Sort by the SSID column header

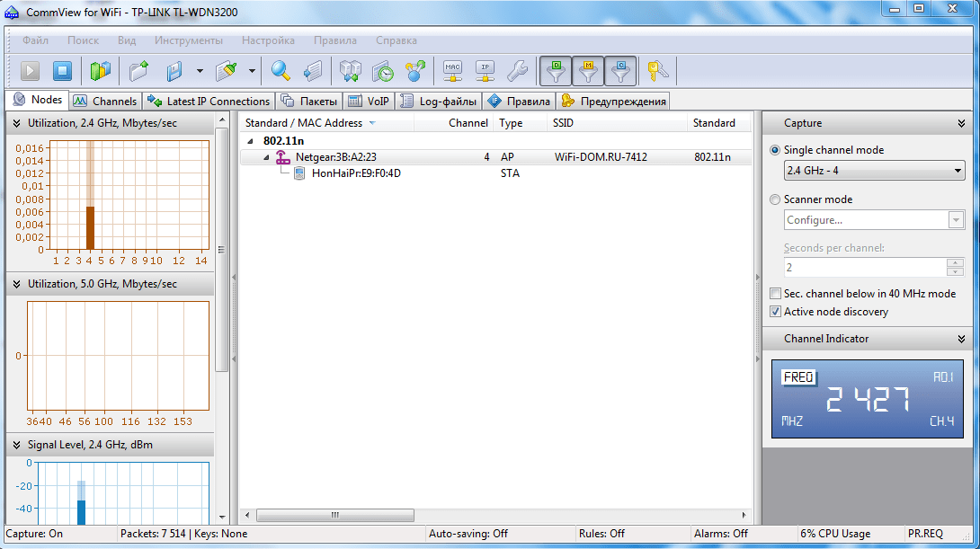[563, 123]
